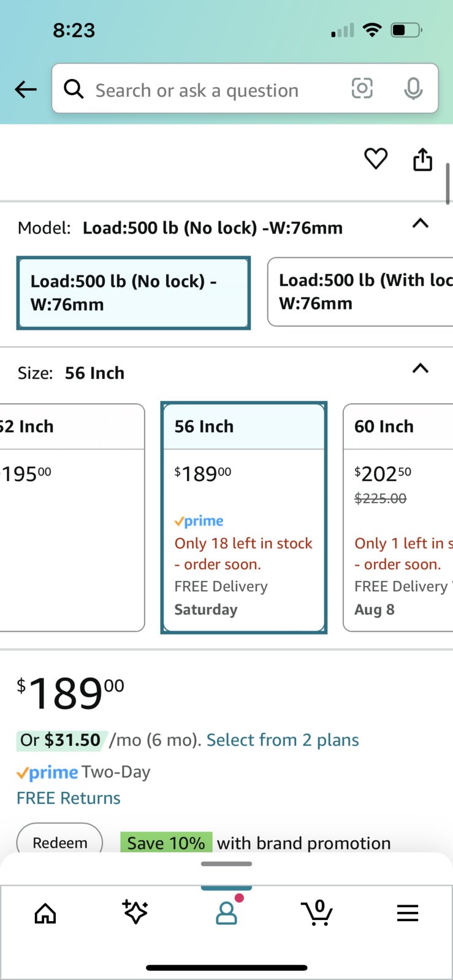Tap the share icon
The height and width of the screenshot is (980, 453).
422,159
